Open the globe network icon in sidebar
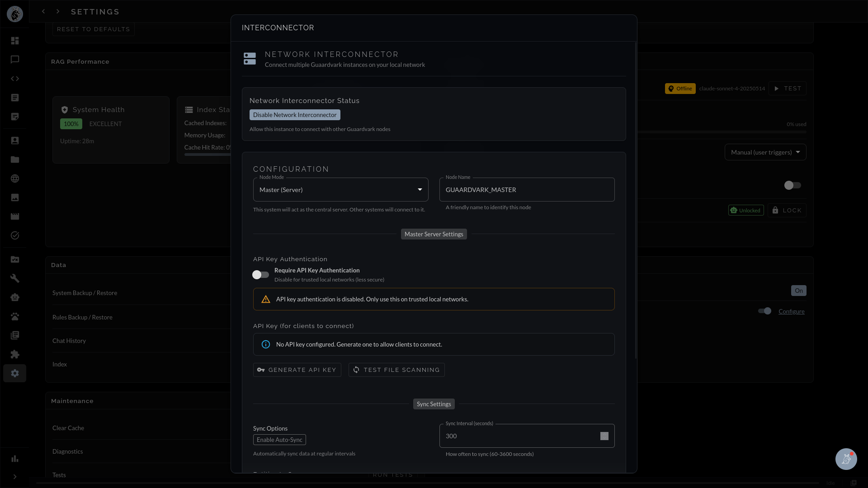Image resolution: width=868 pixels, height=488 pixels. [15, 178]
